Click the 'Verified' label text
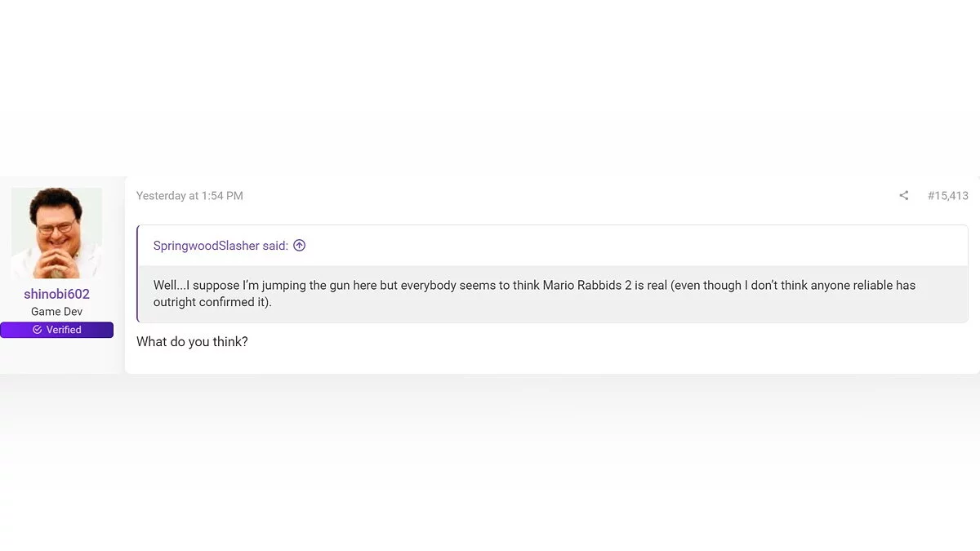 point(64,330)
